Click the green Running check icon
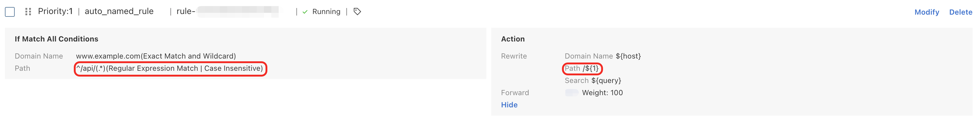This screenshot has width=980, height=122. click(x=305, y=12)
